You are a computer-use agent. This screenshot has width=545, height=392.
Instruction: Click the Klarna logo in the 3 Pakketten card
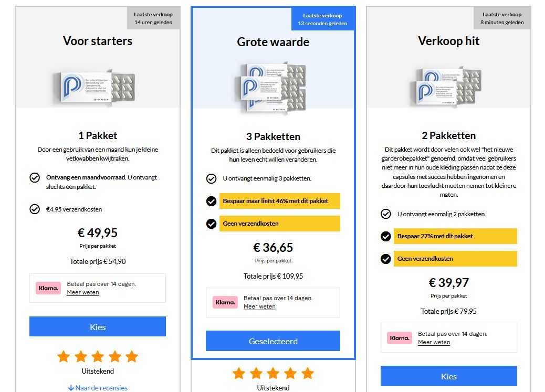[x=225, y=302]
